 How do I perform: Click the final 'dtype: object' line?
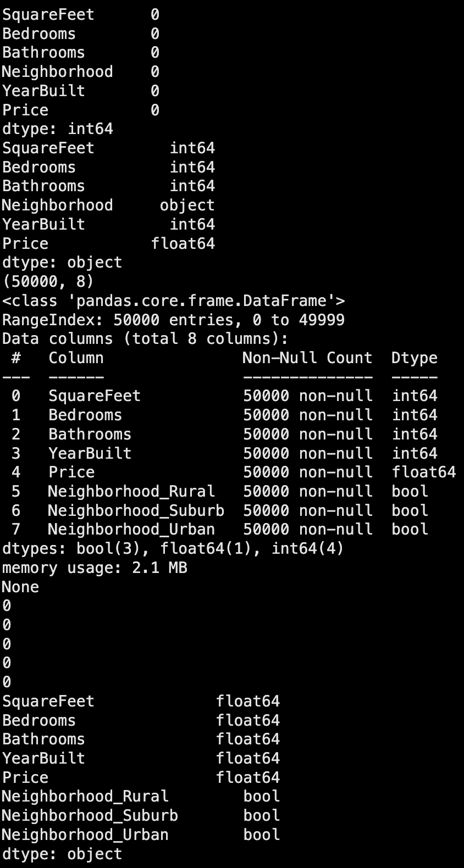pos(62,854)
